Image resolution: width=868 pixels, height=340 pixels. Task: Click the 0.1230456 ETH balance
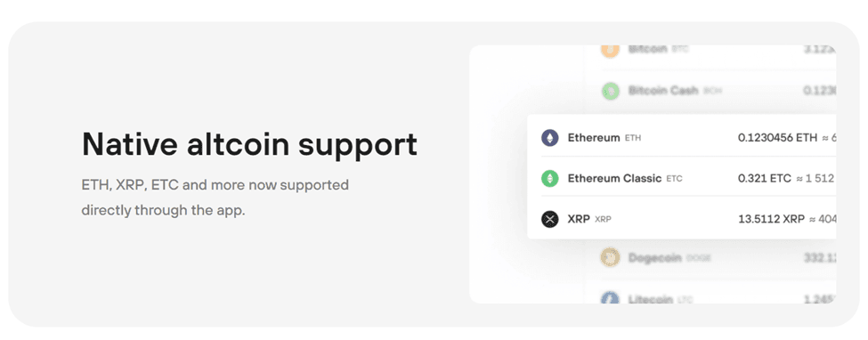click(x=777, y=138)
